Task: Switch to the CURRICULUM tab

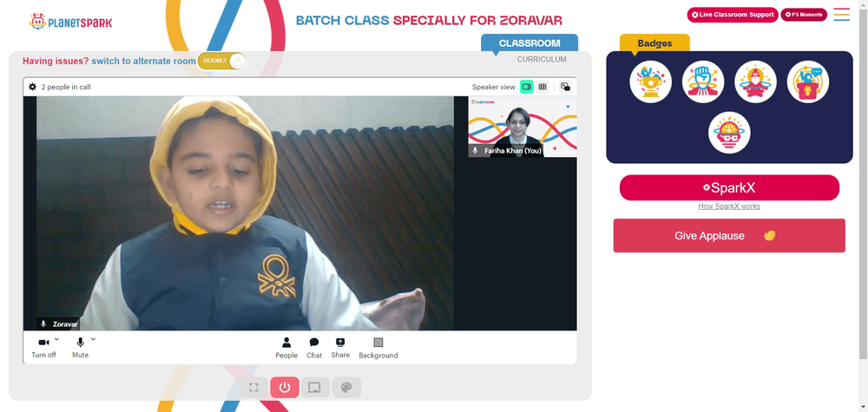Action: pyautogui.click(x=542, y=59)
